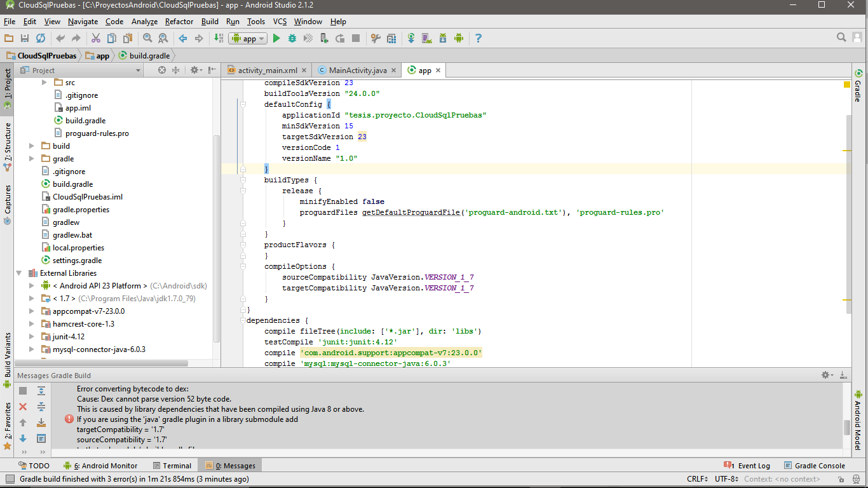Image resolution: width=868 pixels, height=488 pixels.
Task: Open the Event Log tool window
Action: coord(748,466)
